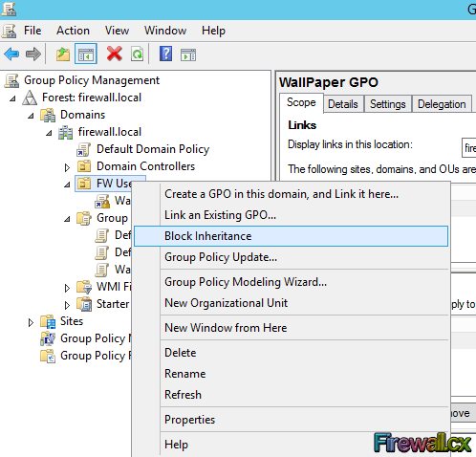Toggle the Show/Hide Console Tree icon
This screenshot has height=457, width=476.
[x=86, y=54]
